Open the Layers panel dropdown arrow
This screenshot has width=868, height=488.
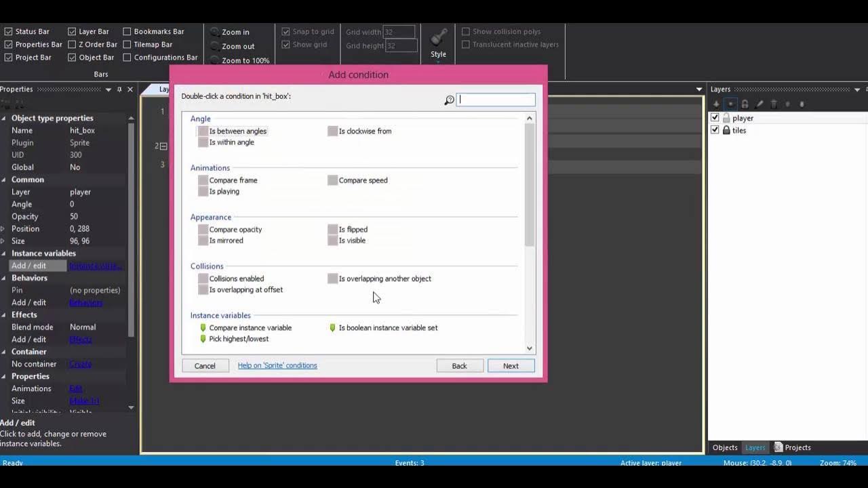pyautogui.click(x=857, y=89)
